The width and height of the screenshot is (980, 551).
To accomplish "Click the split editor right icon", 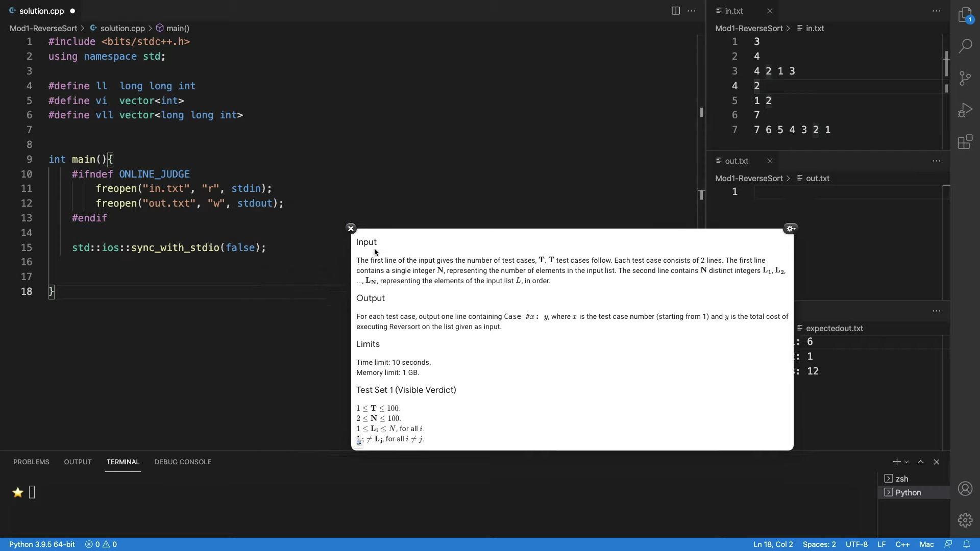I will [x=675, y=11].
